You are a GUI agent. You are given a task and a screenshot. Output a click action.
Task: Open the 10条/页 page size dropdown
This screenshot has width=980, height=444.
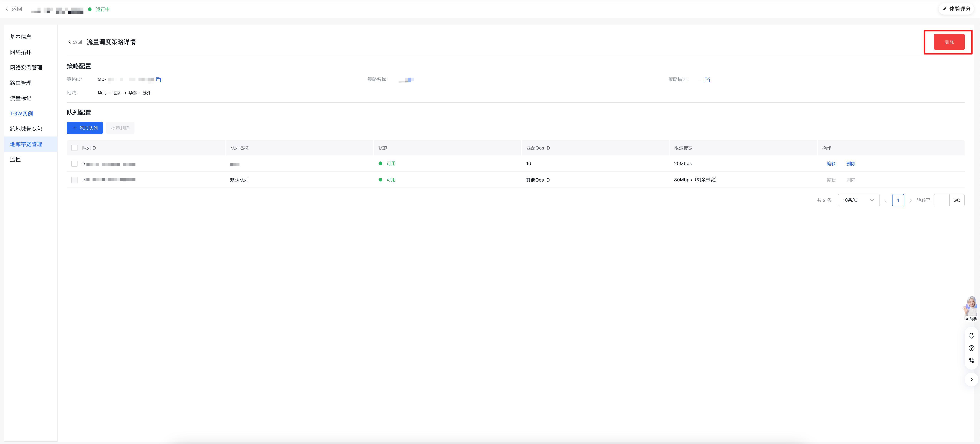(x=858, y=200)
